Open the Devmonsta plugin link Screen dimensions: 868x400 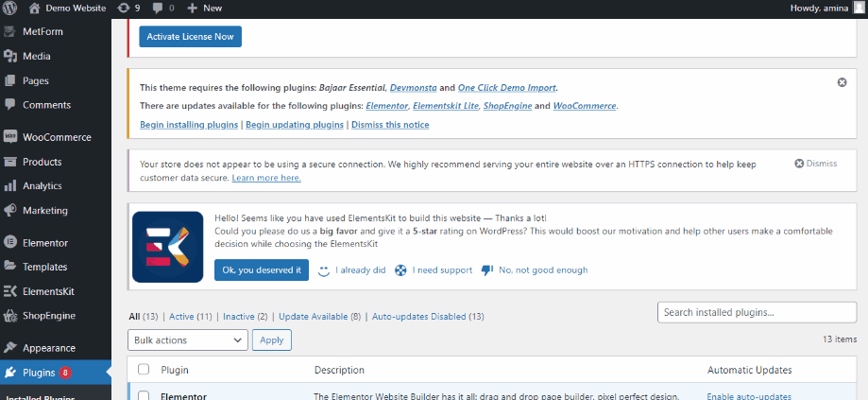click(x=414, y=88)
